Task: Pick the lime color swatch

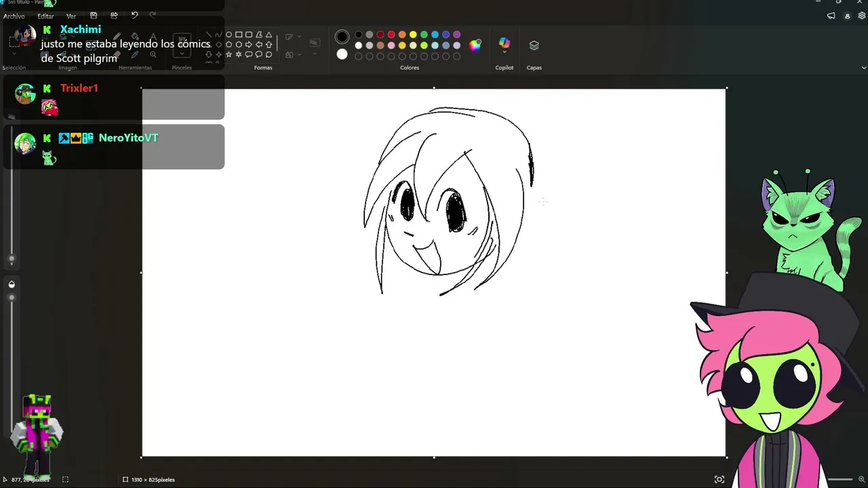Action: (x=424, y=45)
